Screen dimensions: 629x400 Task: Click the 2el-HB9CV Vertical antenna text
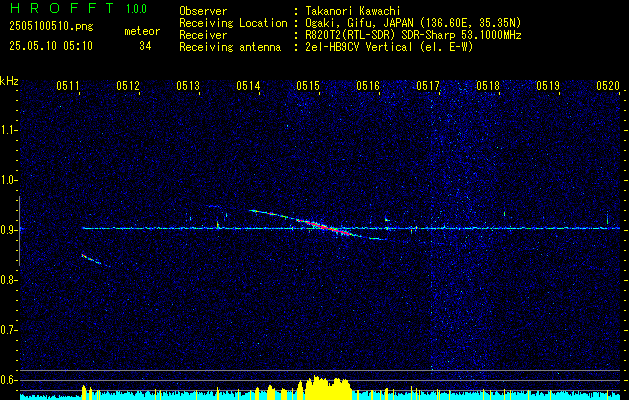click(x=389, y=47)
